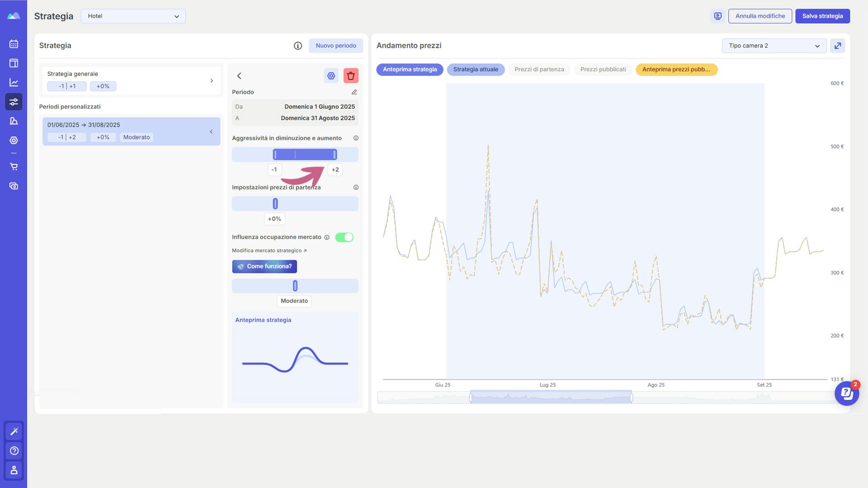
Task: Click the -1 | +1 tag in Strategia generale
Action: [67, 86]
